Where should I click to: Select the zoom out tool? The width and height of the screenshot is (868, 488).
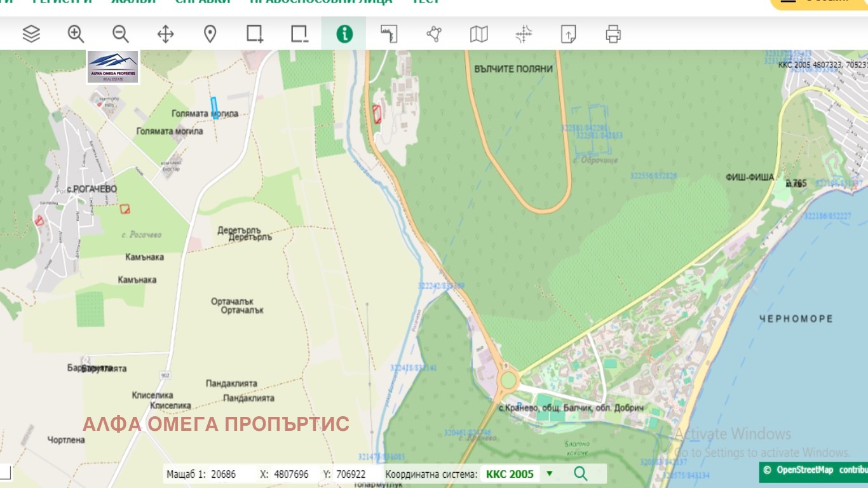[x=121, y=34]
